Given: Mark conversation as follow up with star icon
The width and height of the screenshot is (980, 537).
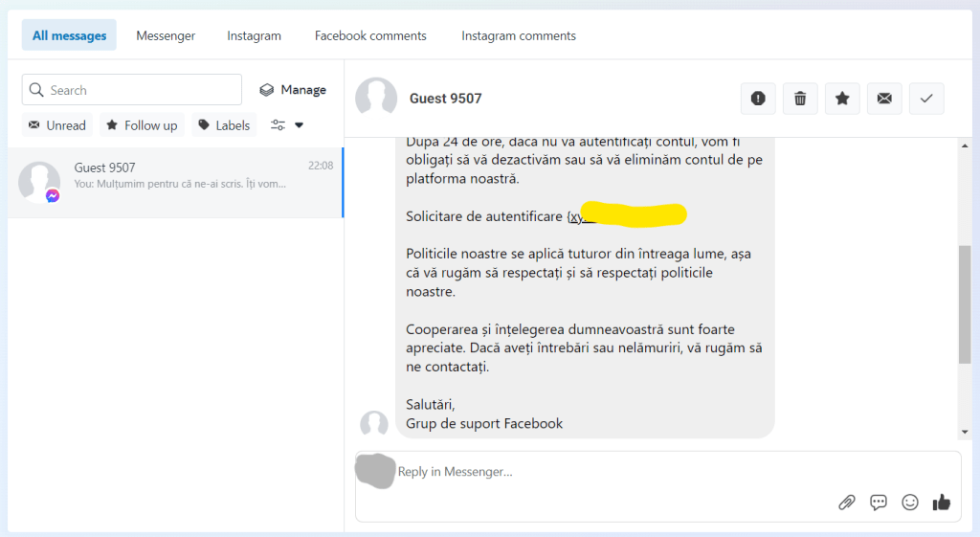Looking at the screenshot, I should (842, 99).
